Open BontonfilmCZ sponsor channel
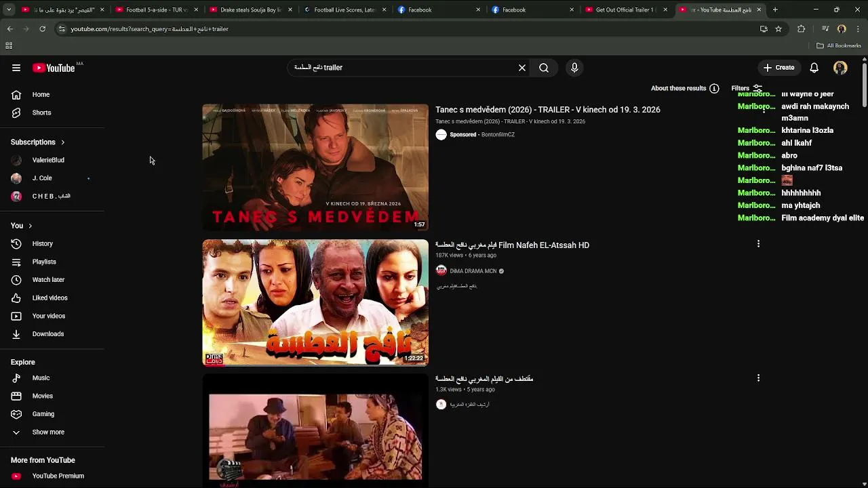 (498, 134)
